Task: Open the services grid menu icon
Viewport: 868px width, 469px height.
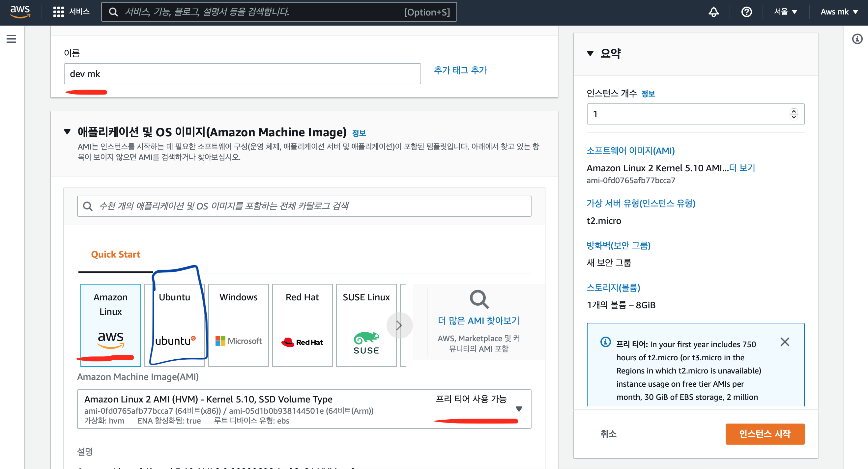Action: point(58,12)
